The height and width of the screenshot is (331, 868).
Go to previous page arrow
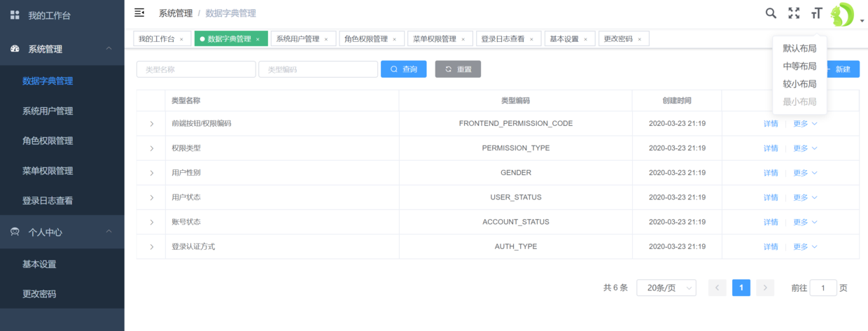(x=717, y=288)
